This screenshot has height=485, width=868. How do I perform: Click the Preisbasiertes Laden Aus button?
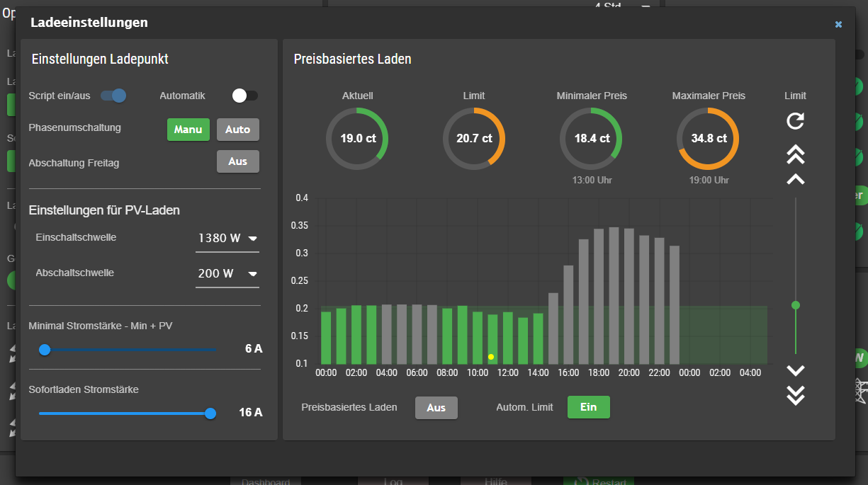coord(436,408)
